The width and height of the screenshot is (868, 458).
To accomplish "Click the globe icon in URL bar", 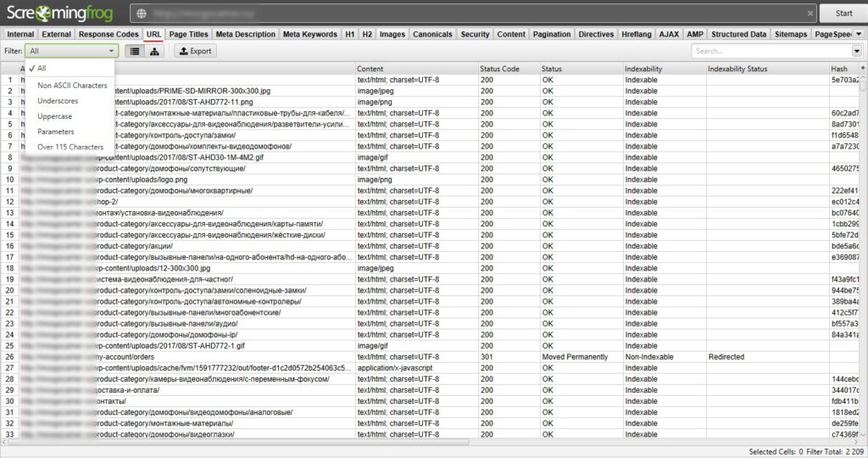I will coord(141,14).
